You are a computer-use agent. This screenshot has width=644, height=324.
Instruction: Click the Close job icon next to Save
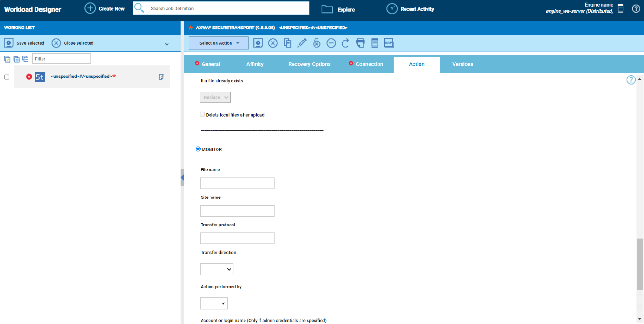tap(273, 42)
